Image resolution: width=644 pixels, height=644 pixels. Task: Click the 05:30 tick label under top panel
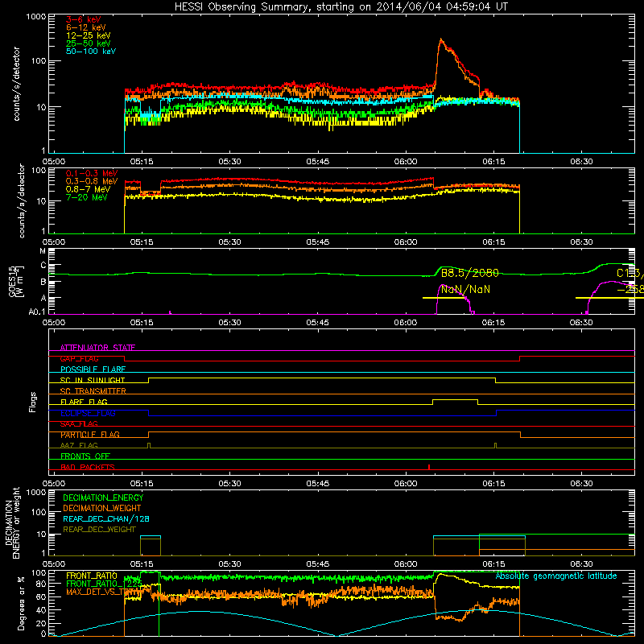pos(229,162)
